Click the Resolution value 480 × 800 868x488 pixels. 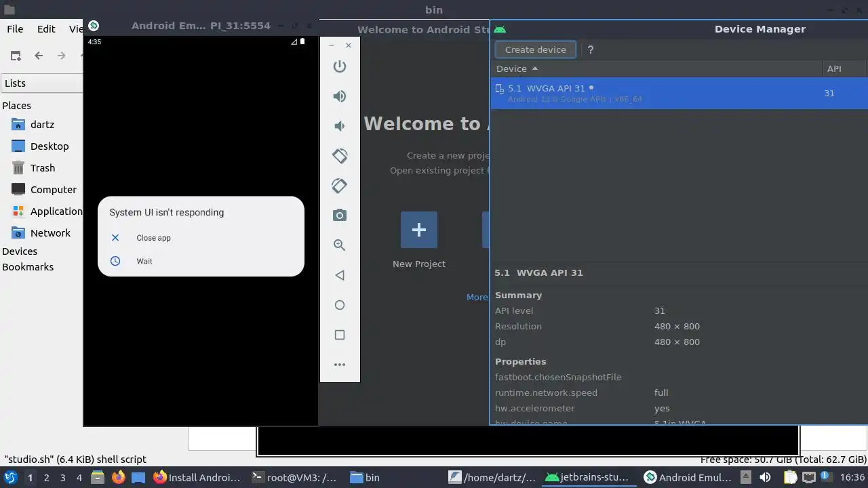(x=677, y=327)
